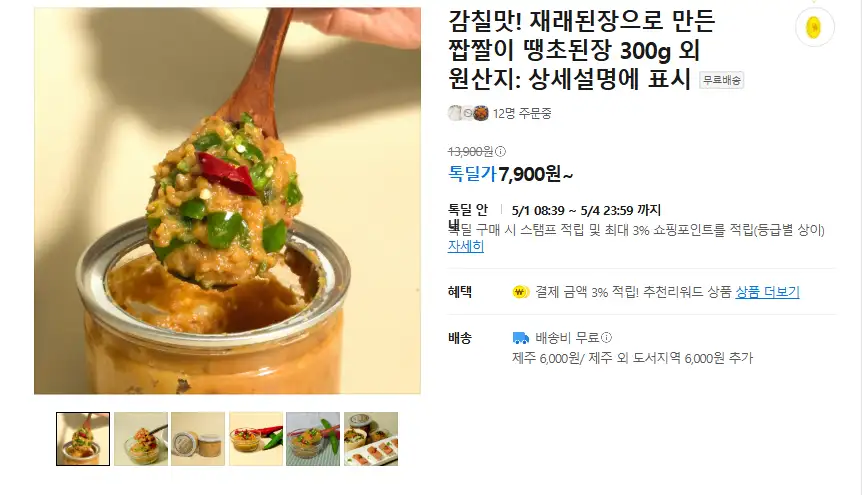Open the 자세히 details link
863x495 pixels.
coord(466,246)
